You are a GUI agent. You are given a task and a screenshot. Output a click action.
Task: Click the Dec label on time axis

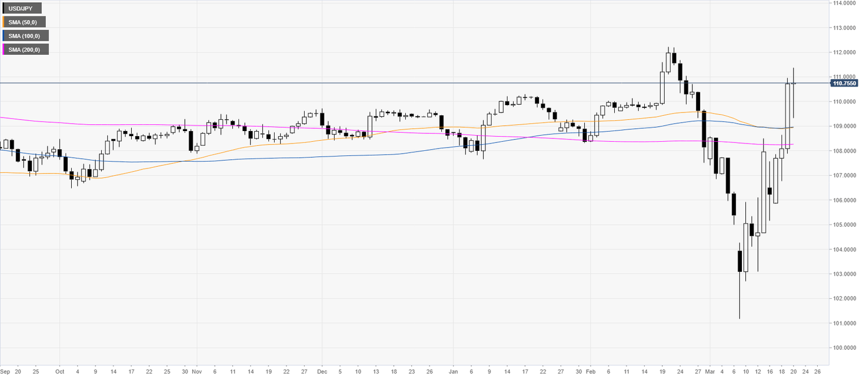(x=321, y=372)
